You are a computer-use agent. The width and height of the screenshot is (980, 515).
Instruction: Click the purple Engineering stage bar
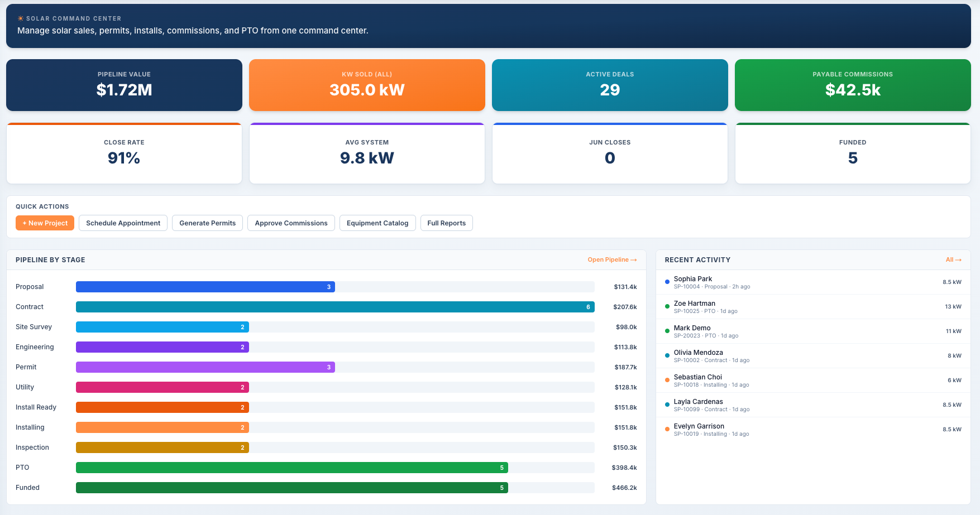(x=162, y=347)
